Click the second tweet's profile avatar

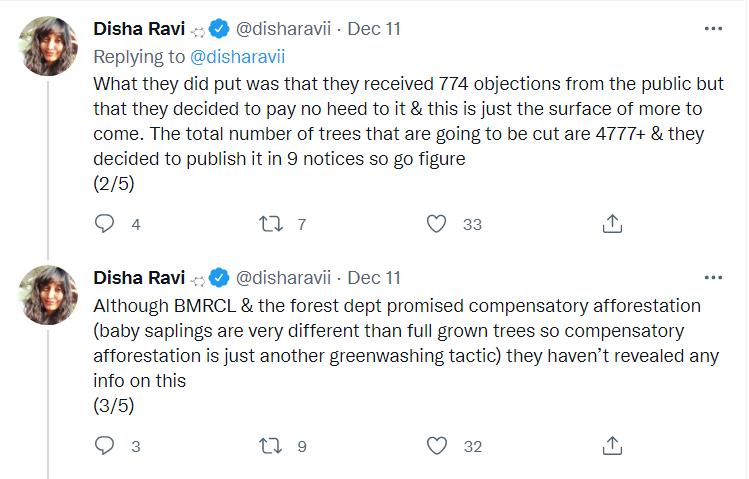[x=45, y=294]
